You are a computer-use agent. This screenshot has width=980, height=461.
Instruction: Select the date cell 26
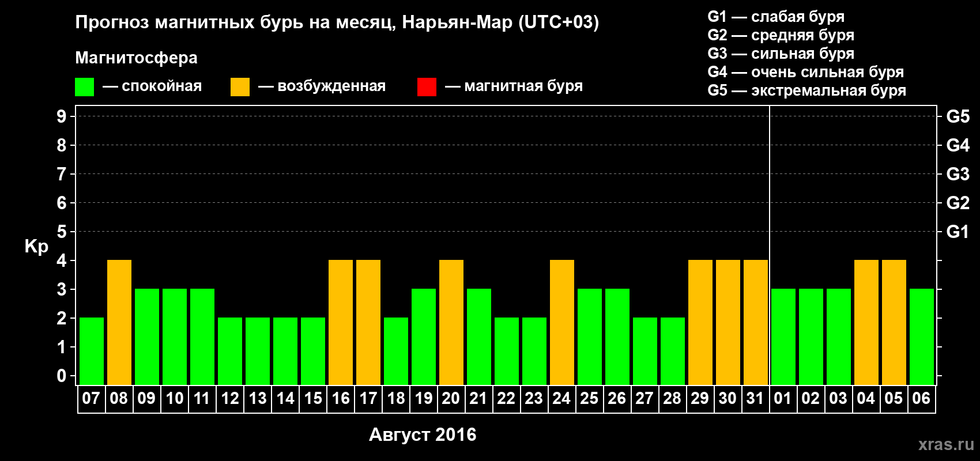coord(617,399)
